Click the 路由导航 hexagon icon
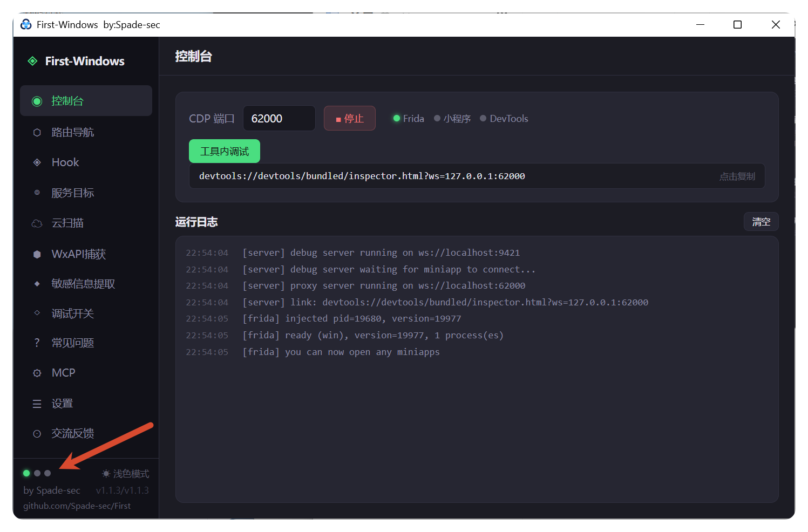The width and height of the screenshot is (808, 532). coord(37,133)
